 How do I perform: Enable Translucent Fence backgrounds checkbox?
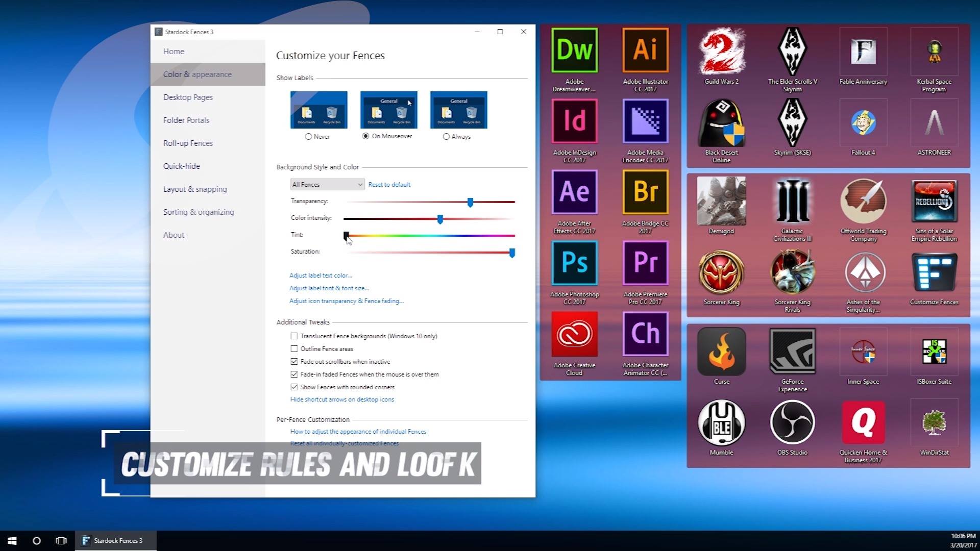coord(294,336)
